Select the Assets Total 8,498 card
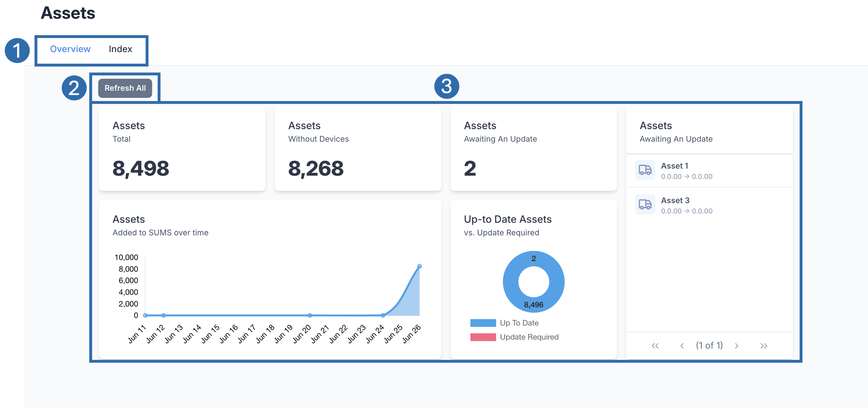Viewport: 868px width, 408px height. point(182,148)
